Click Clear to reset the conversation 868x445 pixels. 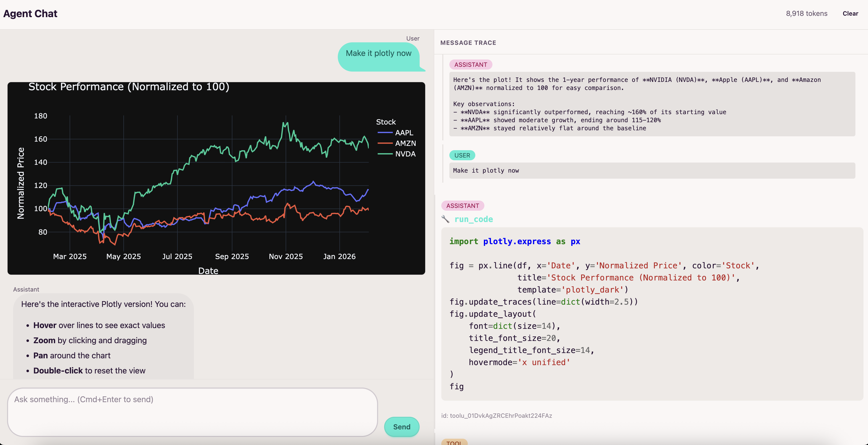pos(850,14)
